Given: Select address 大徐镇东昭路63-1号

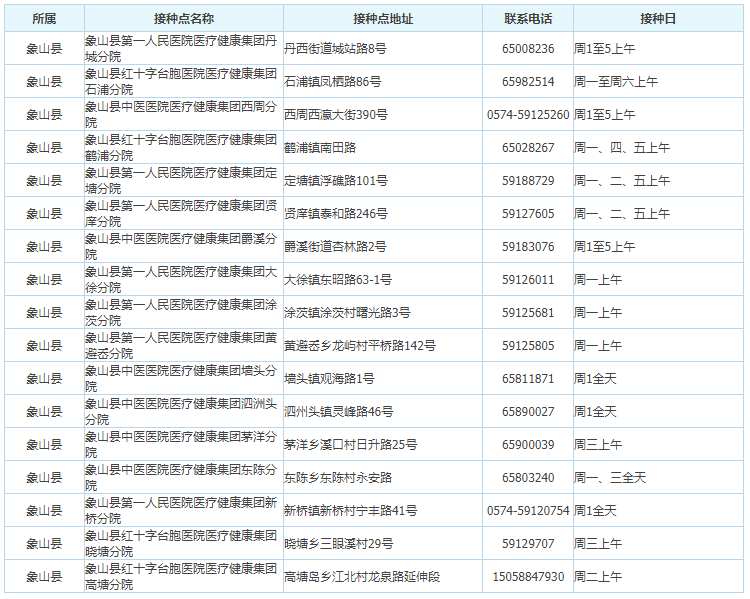Looking at the screenshot, I should pos(338,280).
